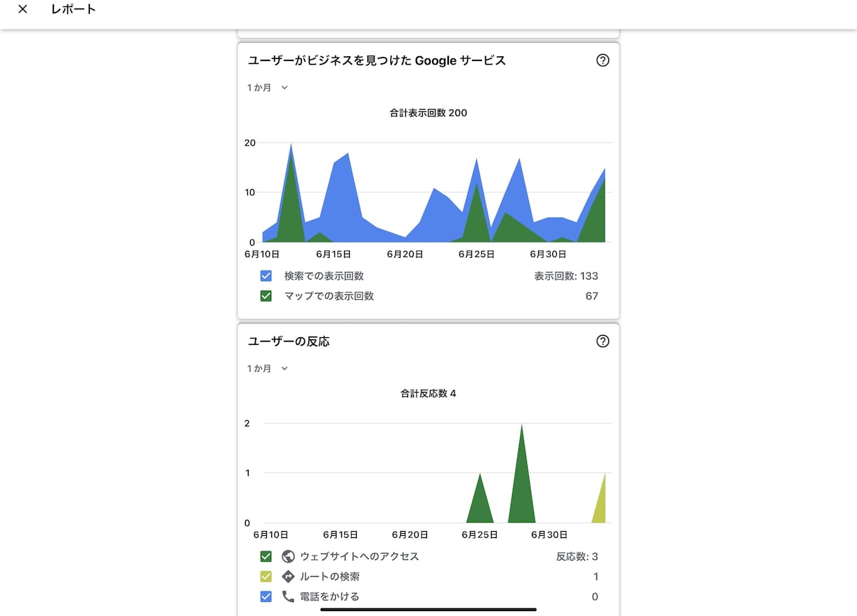Click マップでの表示回数 label
The width and height of the screenshot is (857, 616).
tap(329, 296)
